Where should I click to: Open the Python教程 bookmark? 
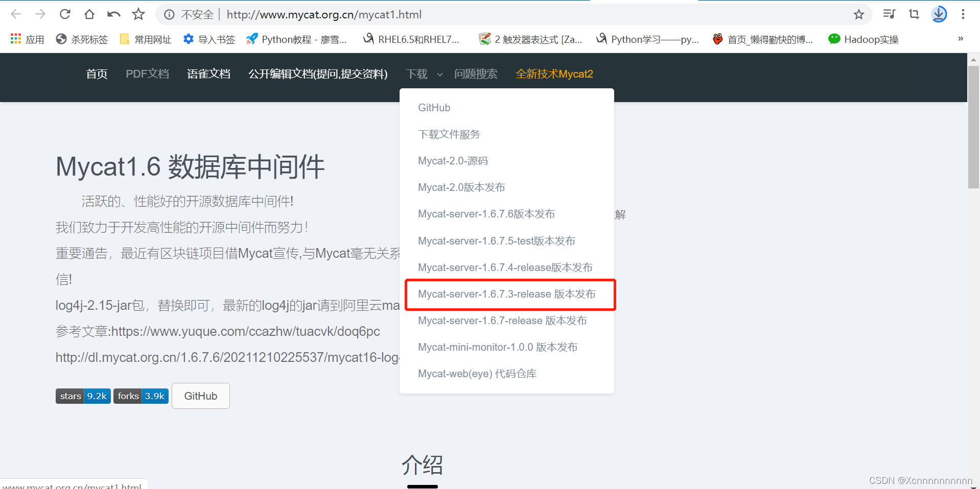click(x=296, y=39)
